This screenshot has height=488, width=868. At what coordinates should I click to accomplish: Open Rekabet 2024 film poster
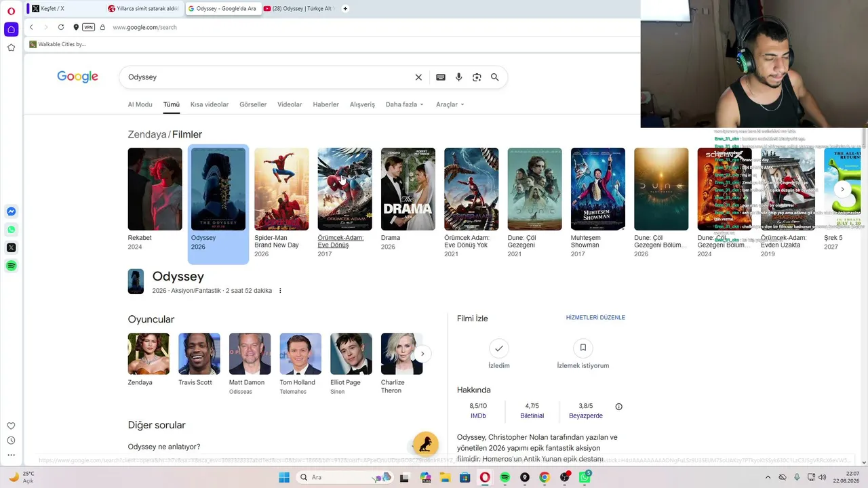click(155, 189)
